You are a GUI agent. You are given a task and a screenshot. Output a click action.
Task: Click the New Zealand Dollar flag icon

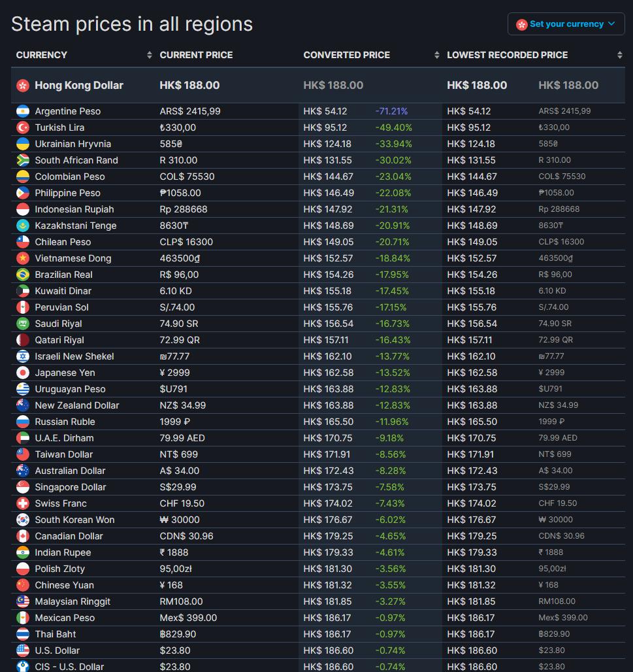[23, 405]
